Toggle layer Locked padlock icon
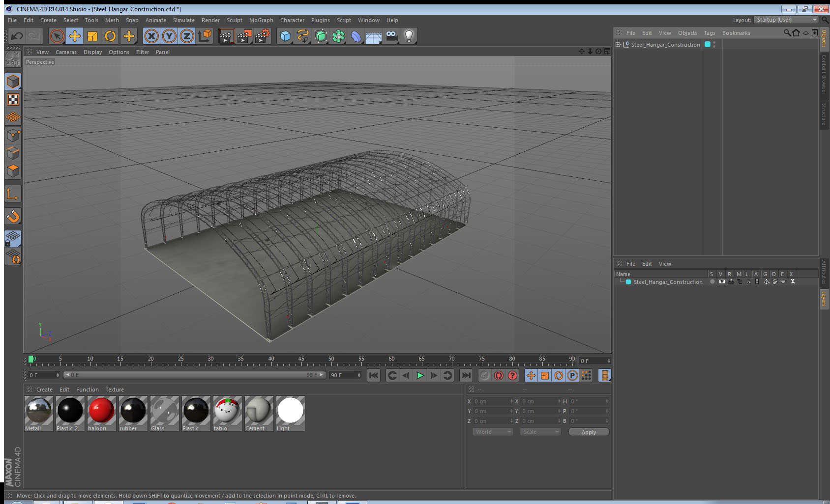830x504 pixels. coord(748,281)
